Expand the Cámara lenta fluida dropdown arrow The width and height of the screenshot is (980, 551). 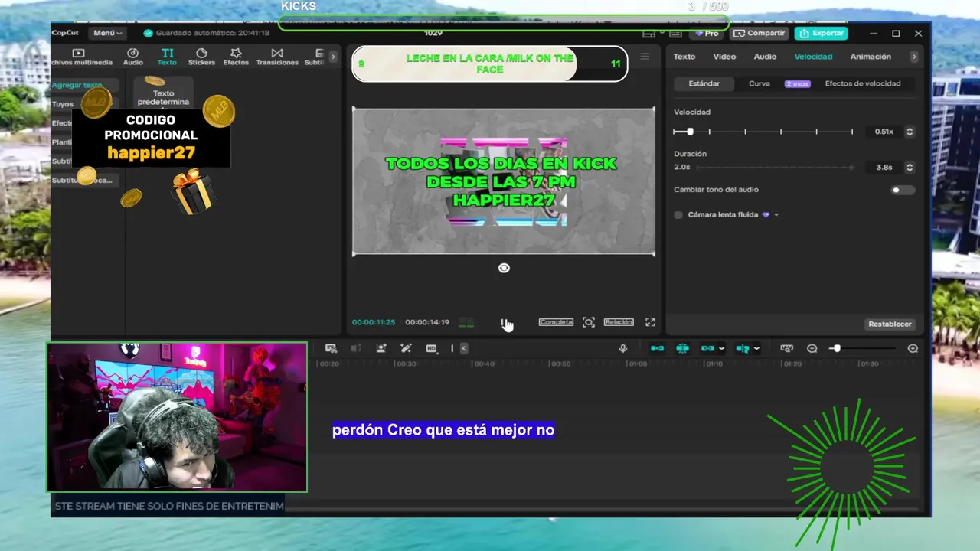[x=776, y=215]
